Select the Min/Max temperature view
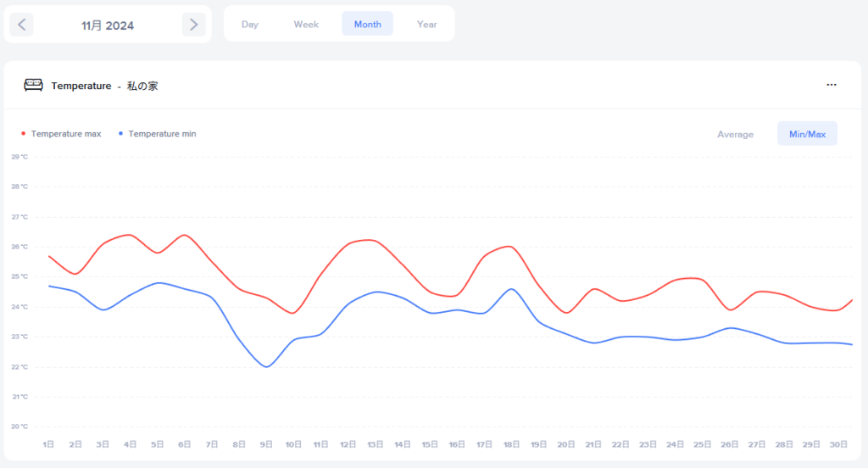The image size is (868, 468). [x=807, y=134]
